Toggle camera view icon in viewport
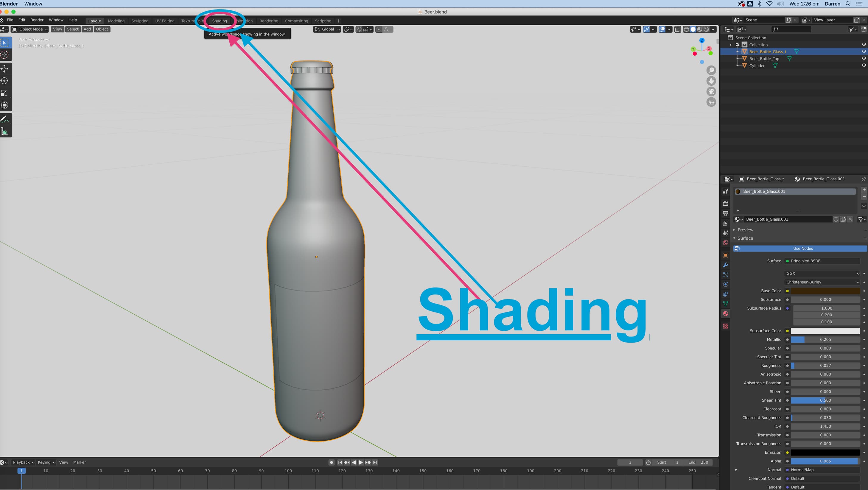This screenshot has height=490, width=868. [711, 92]
